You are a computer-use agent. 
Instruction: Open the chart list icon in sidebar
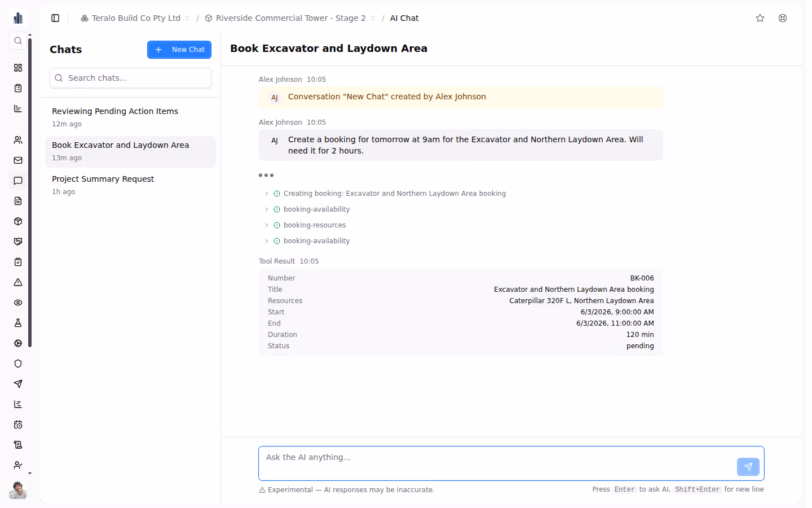coord(18,404)
